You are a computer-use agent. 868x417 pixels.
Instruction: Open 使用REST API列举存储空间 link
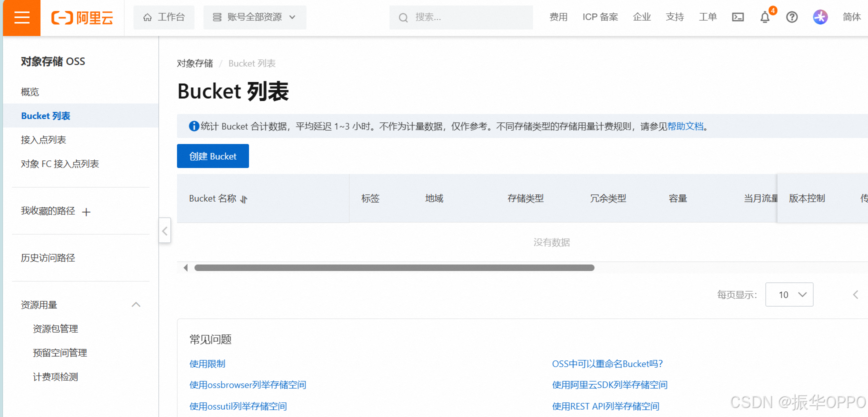pos(606,406)
